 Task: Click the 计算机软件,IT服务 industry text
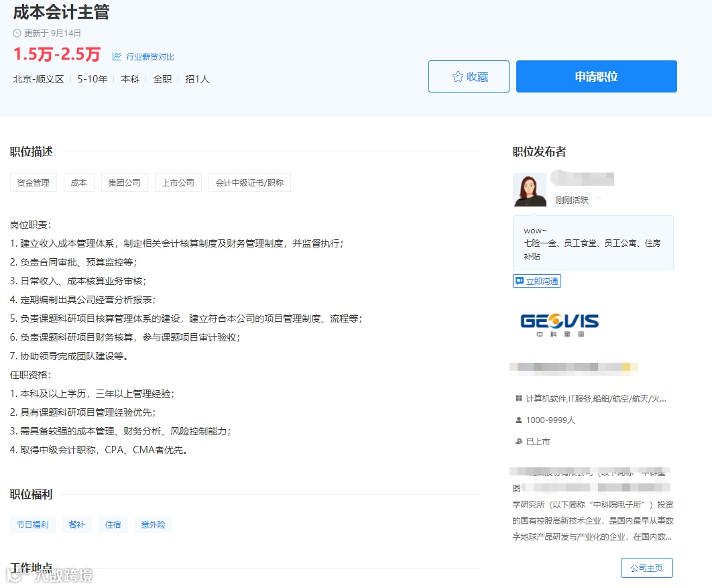pyautogui.click(x=596, y=399)
